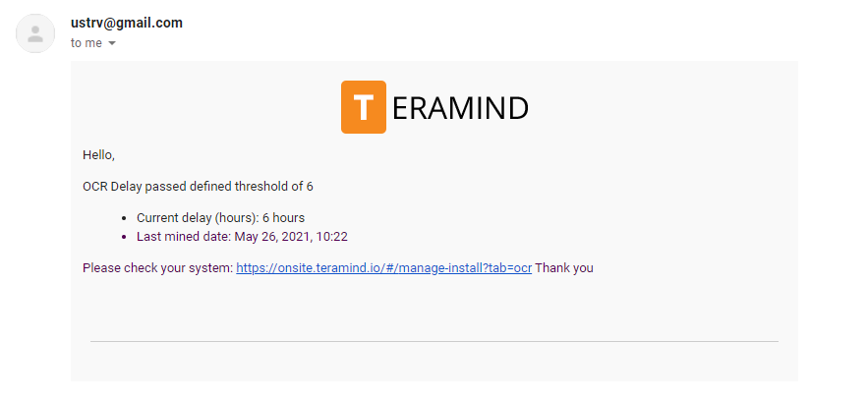This screenshot has width=868, height=398.
Task: Click the sender's profile avatar icon
Action: pyautogui.click(x=34, y=33)
